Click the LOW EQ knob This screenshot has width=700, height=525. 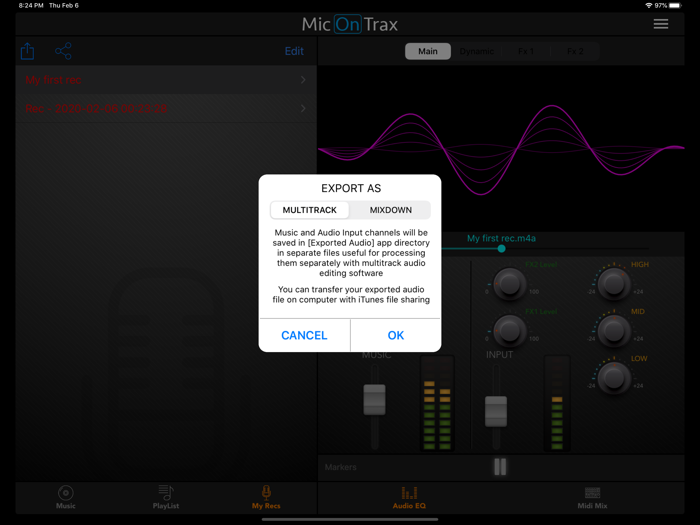click(614, 378)
